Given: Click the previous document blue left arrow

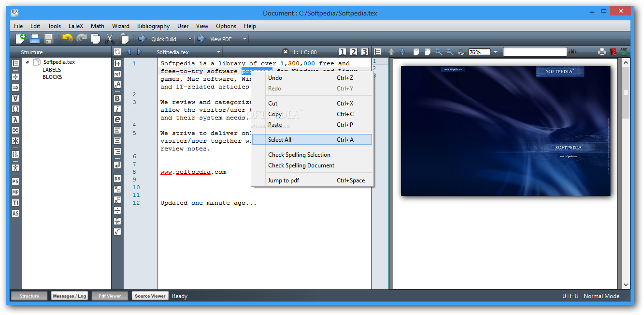Looking at the screenshot, I should 129,52.
